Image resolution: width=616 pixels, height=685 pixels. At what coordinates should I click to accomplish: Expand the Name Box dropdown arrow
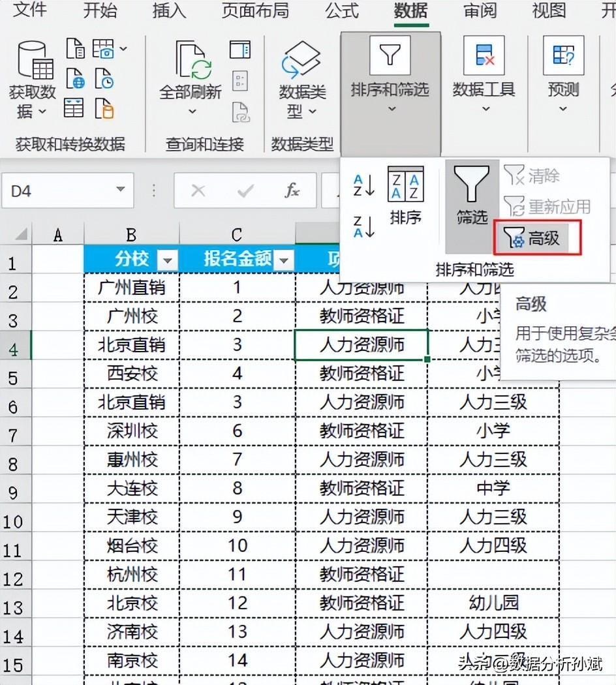click(120, 190)
